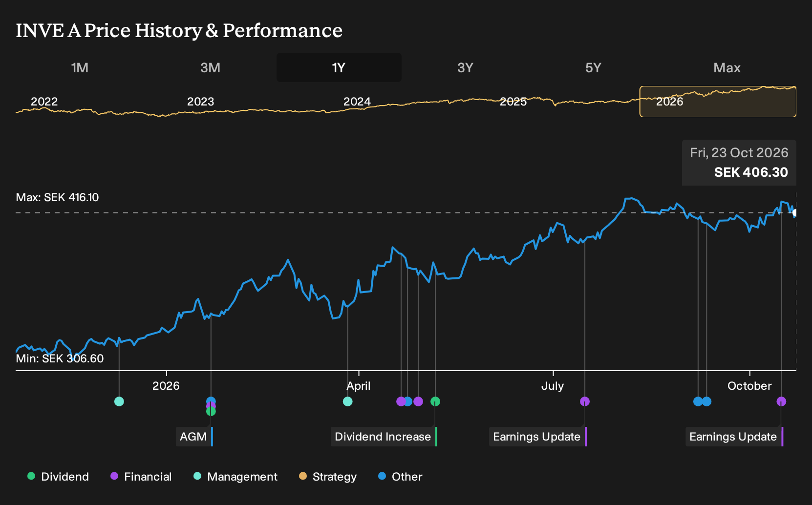The width and height of the screenshot is (812, 505).
Task: Click the October axis label
Action: [x=749, y=386]
